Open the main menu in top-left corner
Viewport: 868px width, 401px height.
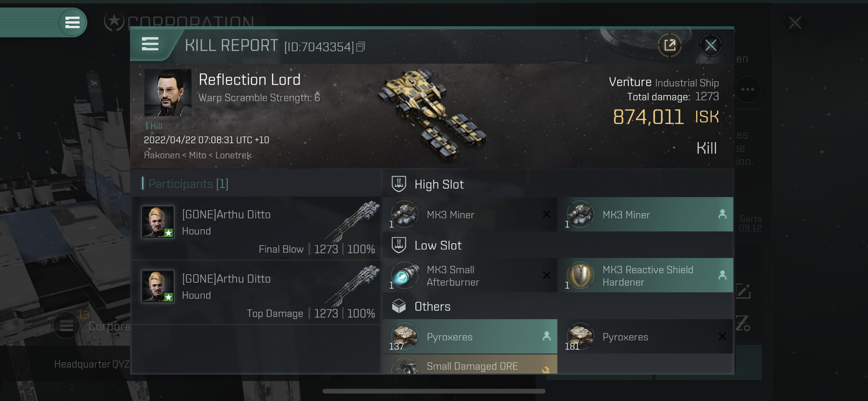(72, 22)
